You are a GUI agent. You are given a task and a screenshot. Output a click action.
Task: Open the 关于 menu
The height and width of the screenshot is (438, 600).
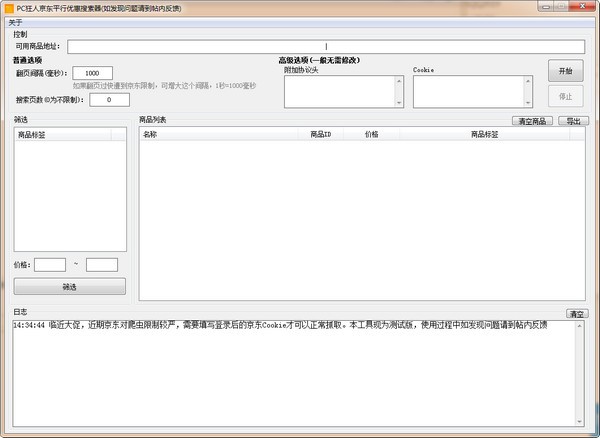(14, 22)
